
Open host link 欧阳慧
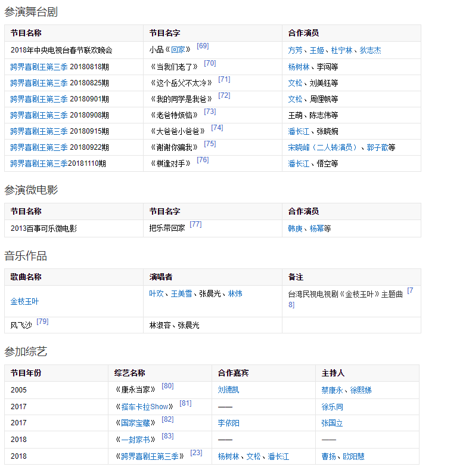tap(353, 457)
